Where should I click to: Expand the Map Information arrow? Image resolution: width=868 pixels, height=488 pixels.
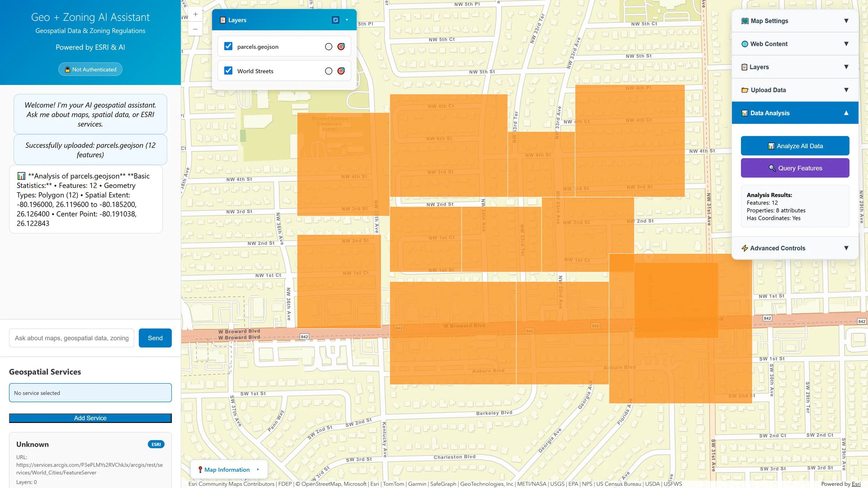258,470
